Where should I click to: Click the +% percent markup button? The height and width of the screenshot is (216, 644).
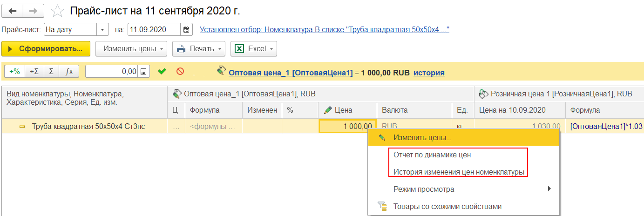pos(15,72)
